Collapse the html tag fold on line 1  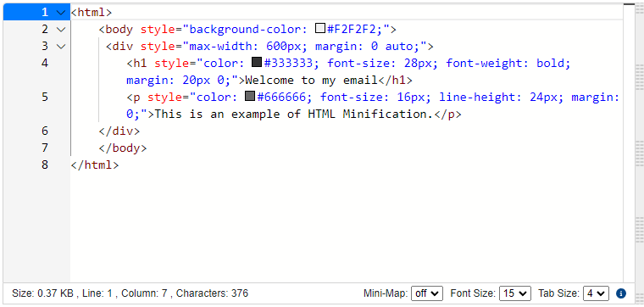coord(61,13)
